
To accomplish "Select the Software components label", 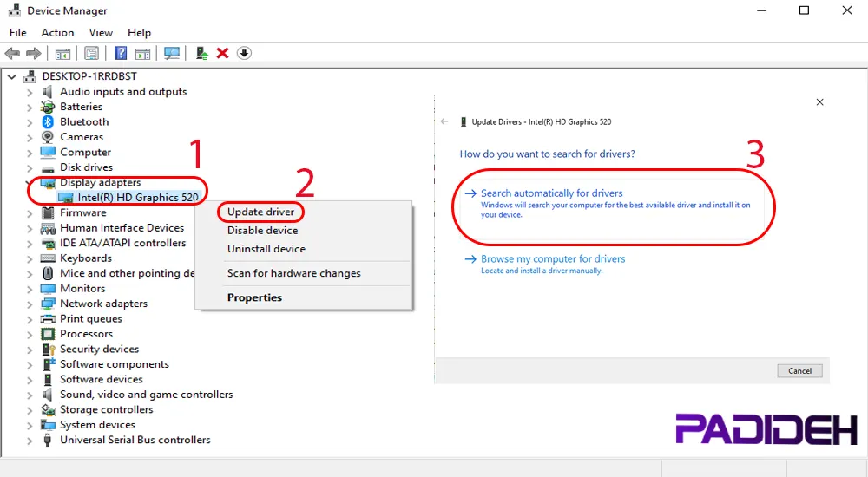I will (115, 364).
